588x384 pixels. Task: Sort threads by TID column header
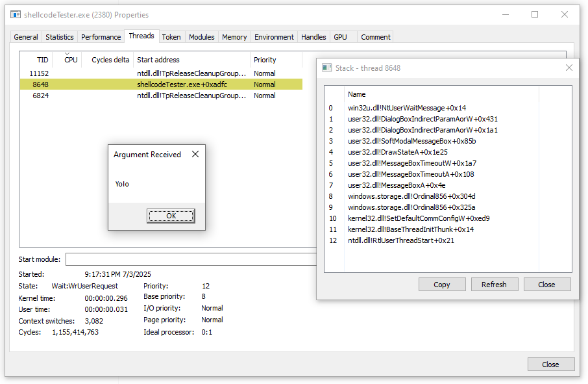[36, 60]
